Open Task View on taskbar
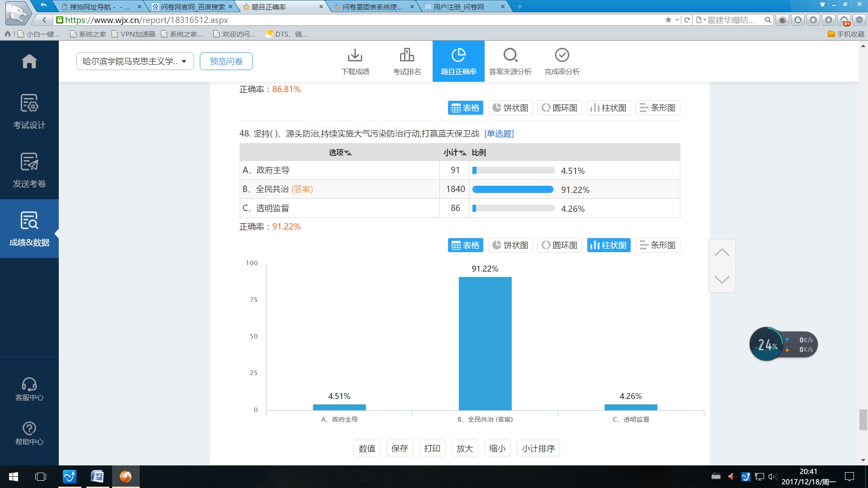868x488 pixels. click(41, 477)
